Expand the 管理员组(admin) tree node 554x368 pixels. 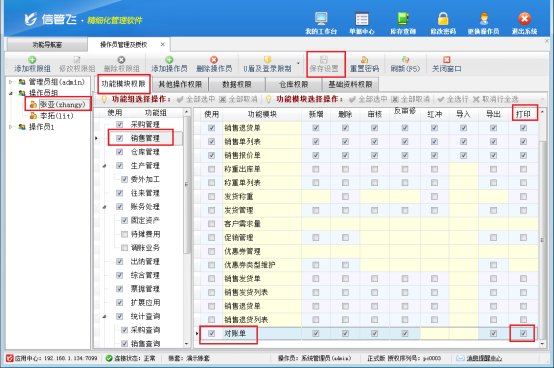click(x=11, y=82)
